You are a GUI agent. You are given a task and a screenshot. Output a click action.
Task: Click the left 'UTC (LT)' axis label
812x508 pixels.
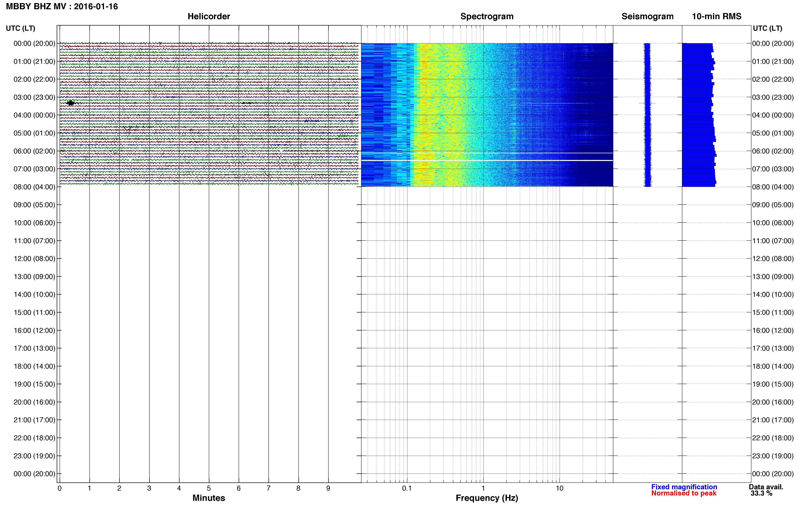pos(21,28)
